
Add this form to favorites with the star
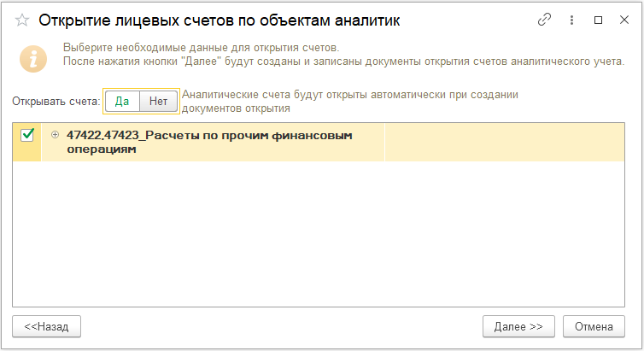click(x=22, y=20)
